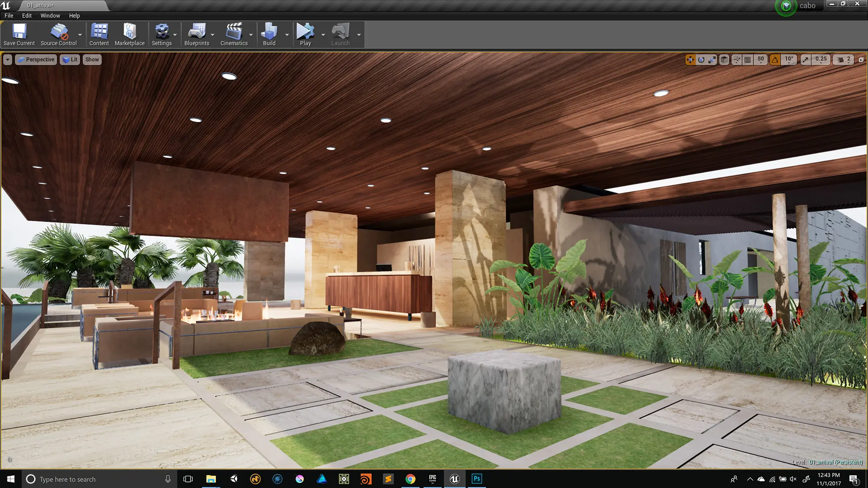Open the Edit menu
This screenshot has width=868, height=488.
[27, 16]
